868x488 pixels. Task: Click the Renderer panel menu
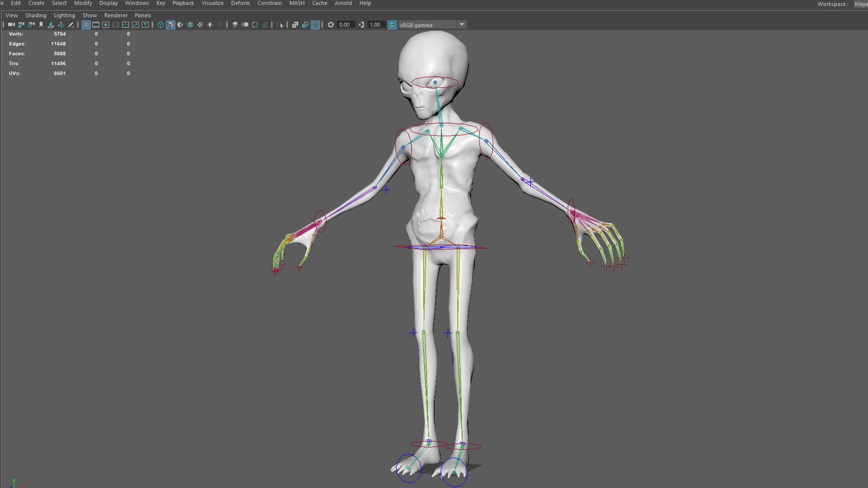[x=116, y=15]
